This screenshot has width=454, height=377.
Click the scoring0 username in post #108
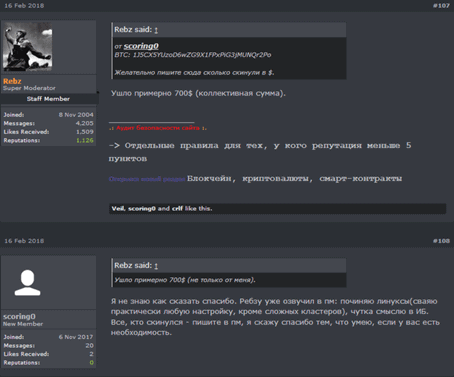[x=19, y=316]
